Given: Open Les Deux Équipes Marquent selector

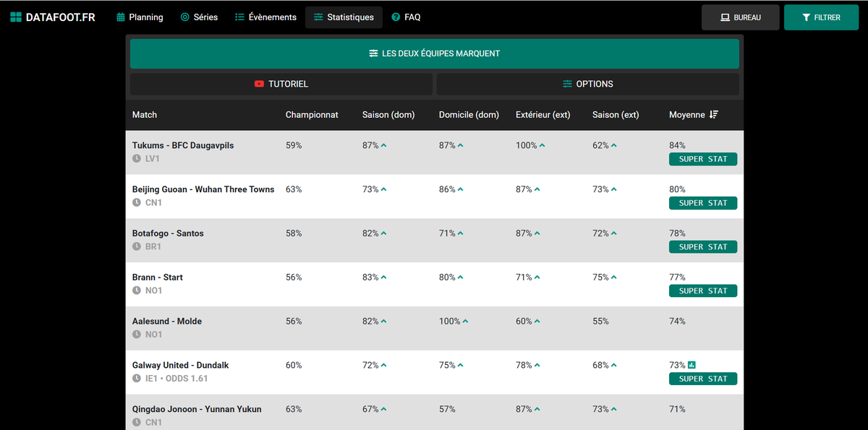Looking at the screenshot, I should point(435,53).
